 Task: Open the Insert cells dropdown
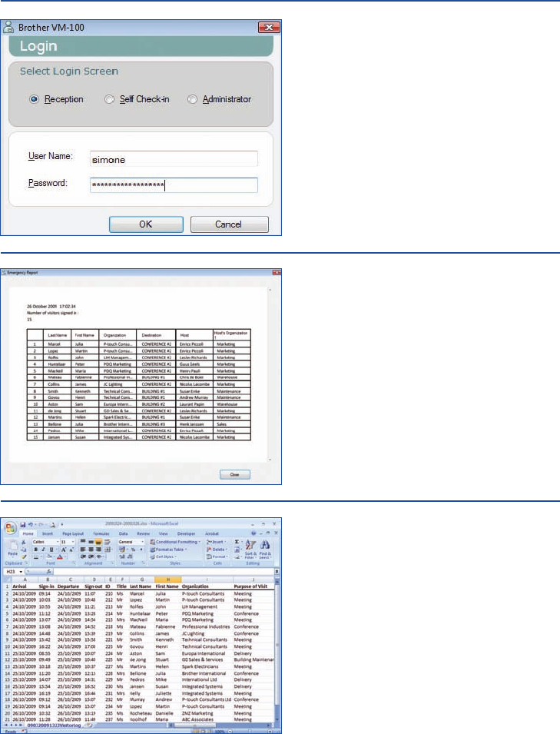[216, 542]
